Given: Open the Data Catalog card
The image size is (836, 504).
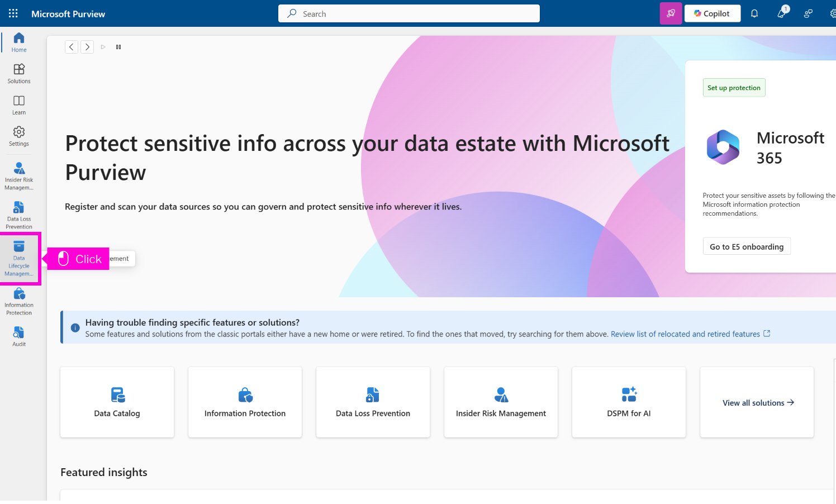Looking at the screenshot, I should pos(117,402).
